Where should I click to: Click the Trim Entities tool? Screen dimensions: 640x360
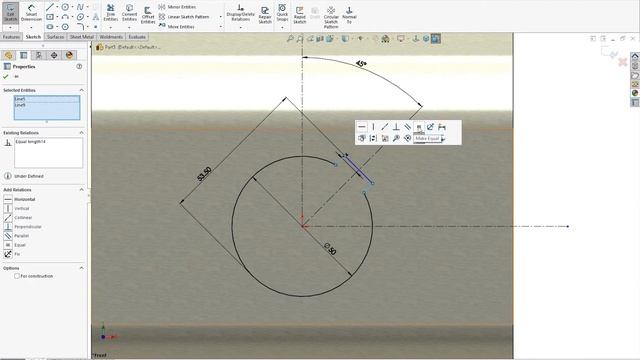click(111, 13)
